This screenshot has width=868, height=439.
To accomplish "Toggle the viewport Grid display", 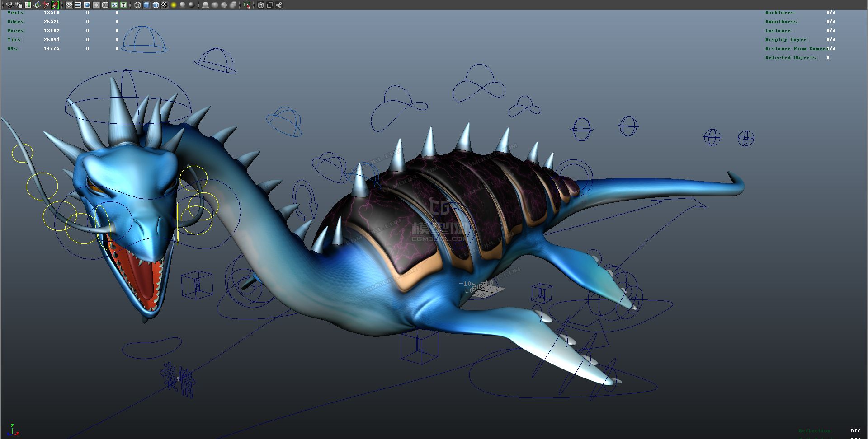I will pyautogui.click(x=69, y=5).
